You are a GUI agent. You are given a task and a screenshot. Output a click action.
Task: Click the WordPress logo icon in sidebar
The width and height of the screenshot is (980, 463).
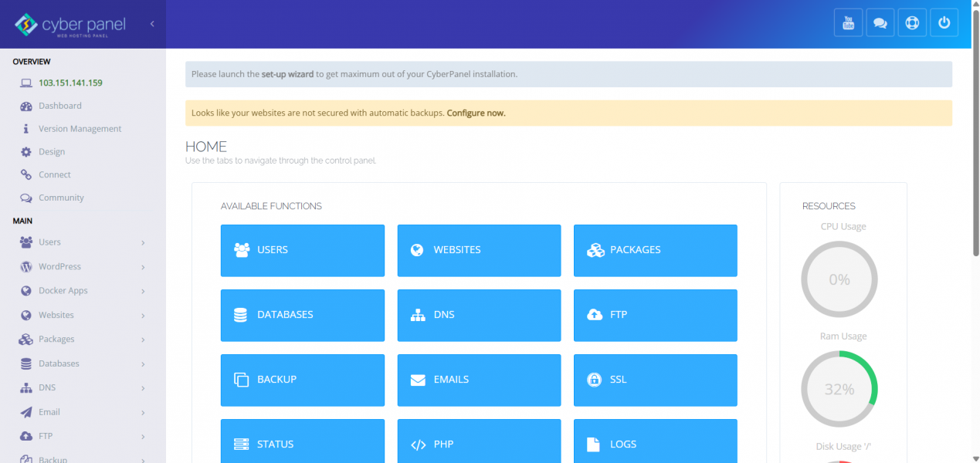pos(26,266)
